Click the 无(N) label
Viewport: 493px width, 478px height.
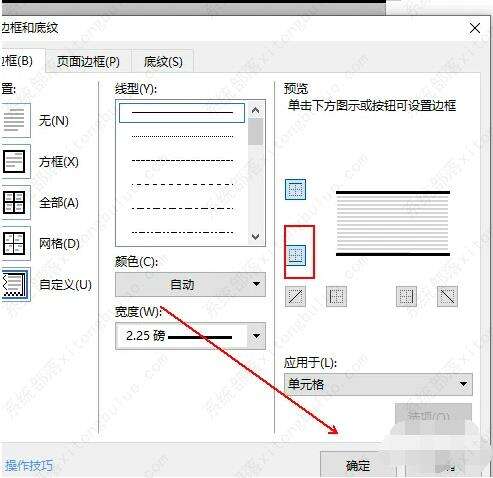point(54,120)
